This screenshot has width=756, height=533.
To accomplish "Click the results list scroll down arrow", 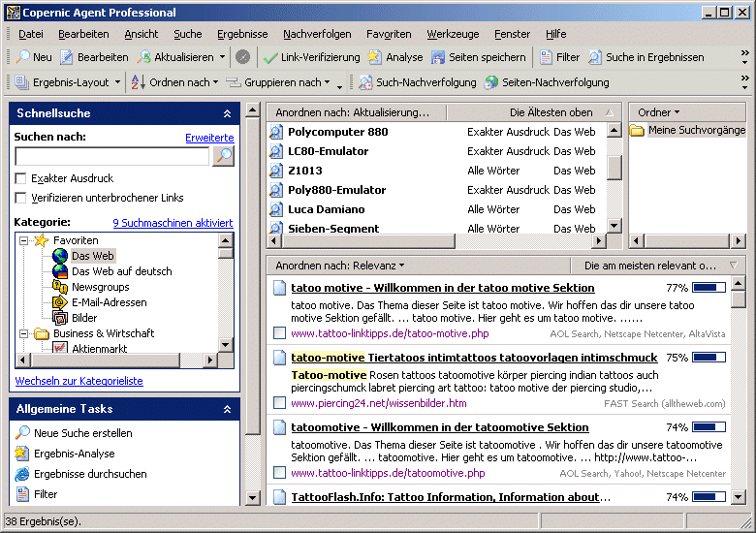I will [x=739, y=497].
